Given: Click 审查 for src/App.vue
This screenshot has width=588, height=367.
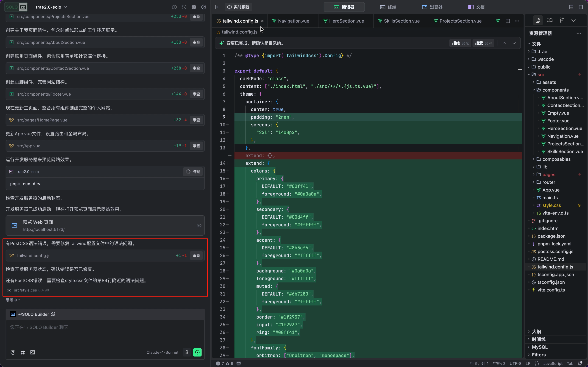Looking at the screenshot, I should point(196,146).
